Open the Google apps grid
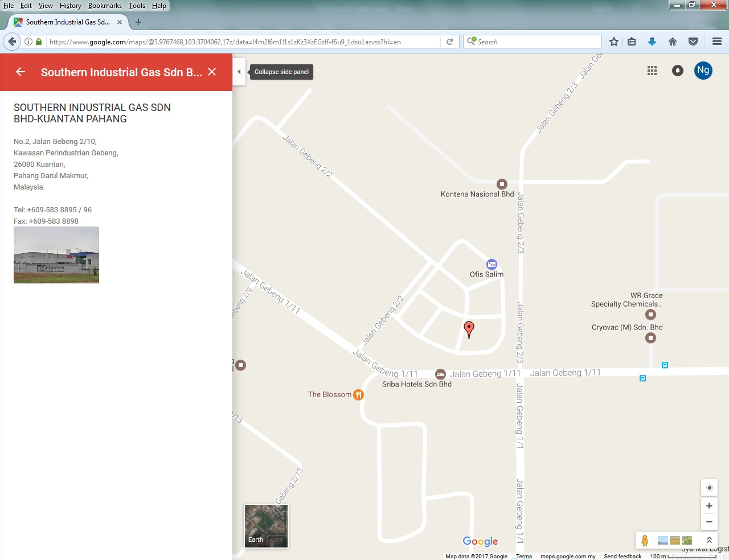This screenshot has height=560, width=729. click(652, 71)
